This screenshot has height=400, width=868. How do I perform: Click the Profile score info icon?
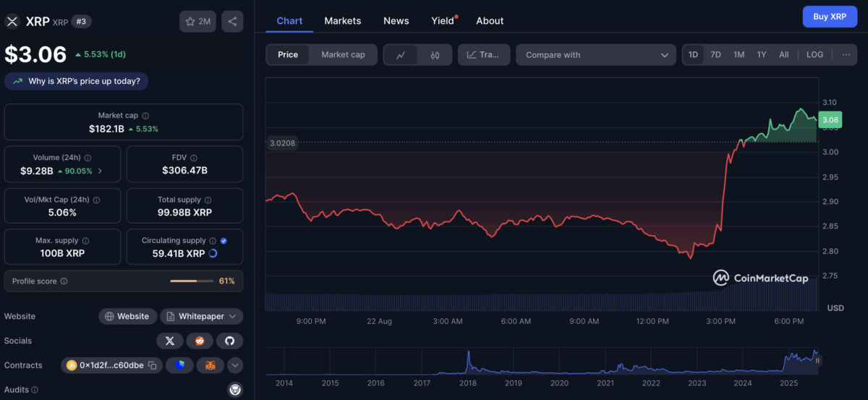64,281
